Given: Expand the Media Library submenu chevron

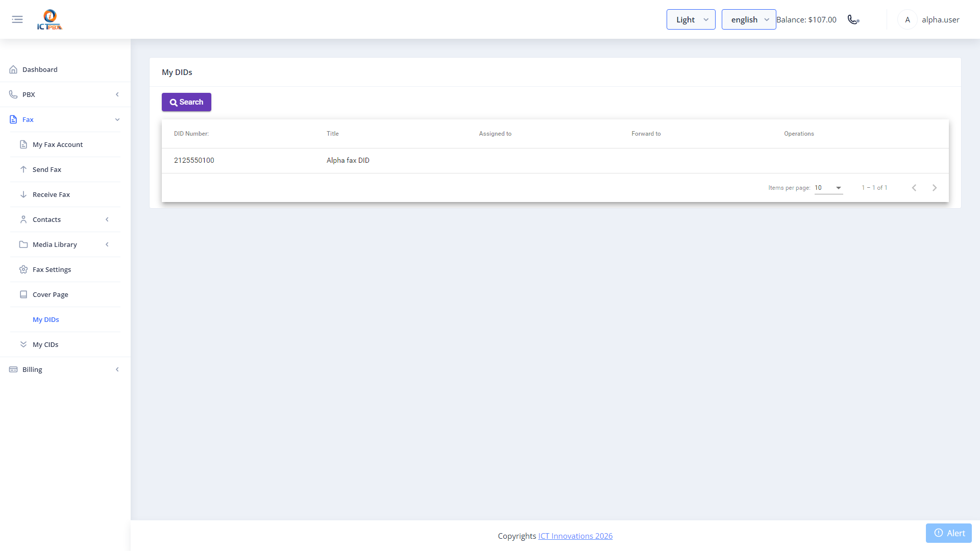Looking at the screenshot, I should click(107, 244).
